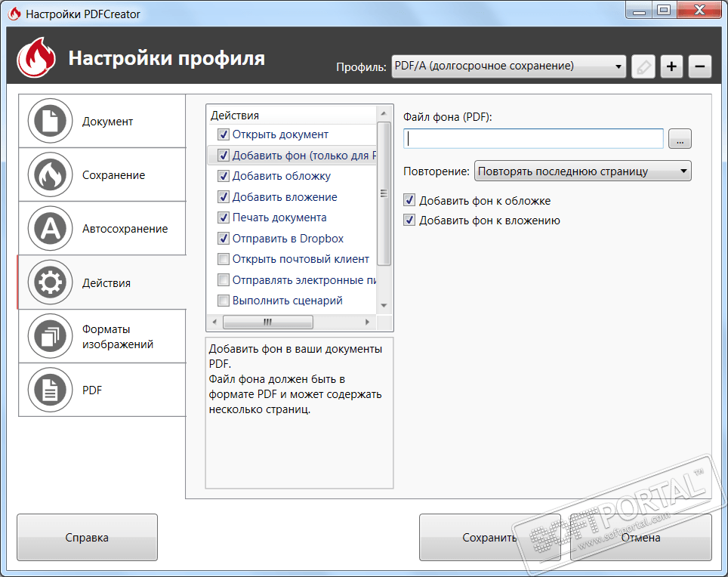Switch to Автосохранение tab
The width and height of the screenshot is (728, 577).
pos(102,229)
